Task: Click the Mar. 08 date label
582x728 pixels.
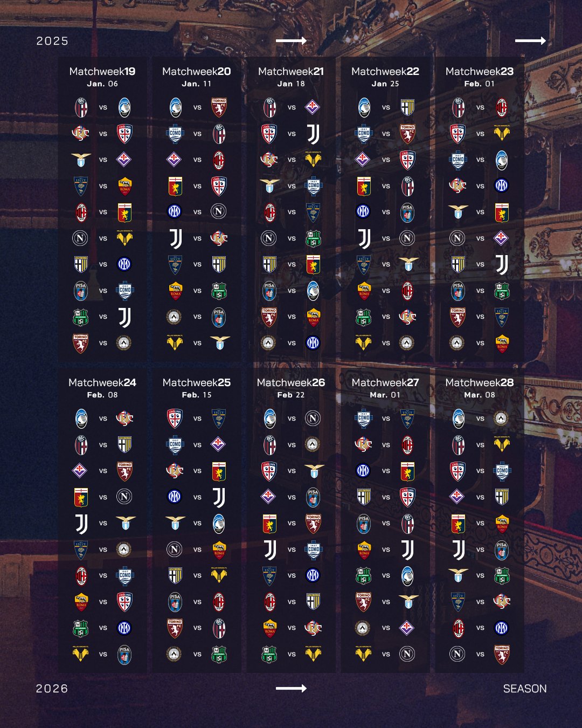Action: coord(480,395)
